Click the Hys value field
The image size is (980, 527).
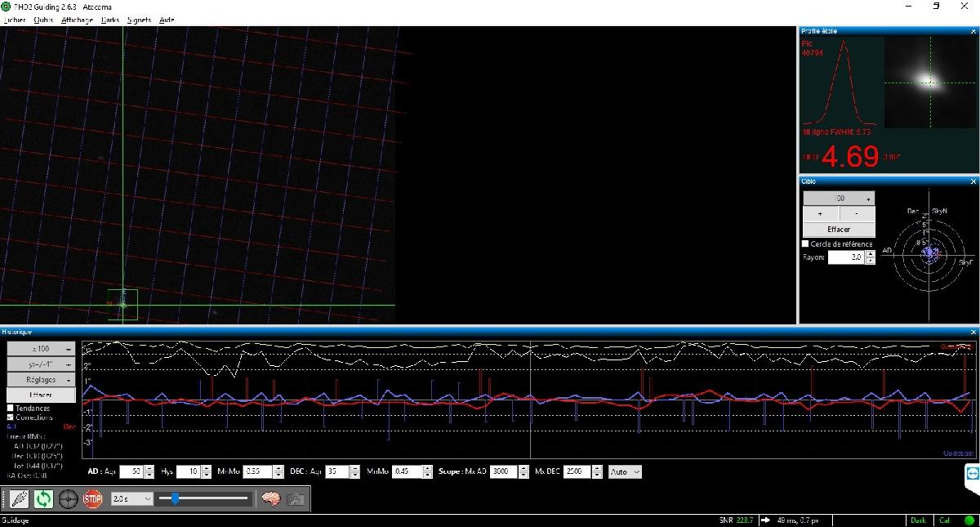coord(189,471)
